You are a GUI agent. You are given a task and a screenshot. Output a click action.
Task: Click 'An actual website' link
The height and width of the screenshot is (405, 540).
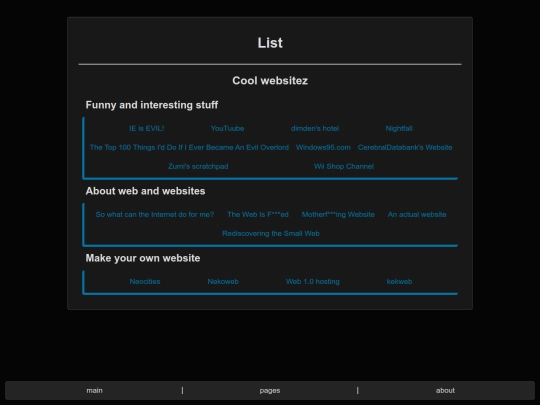(417, 215)
